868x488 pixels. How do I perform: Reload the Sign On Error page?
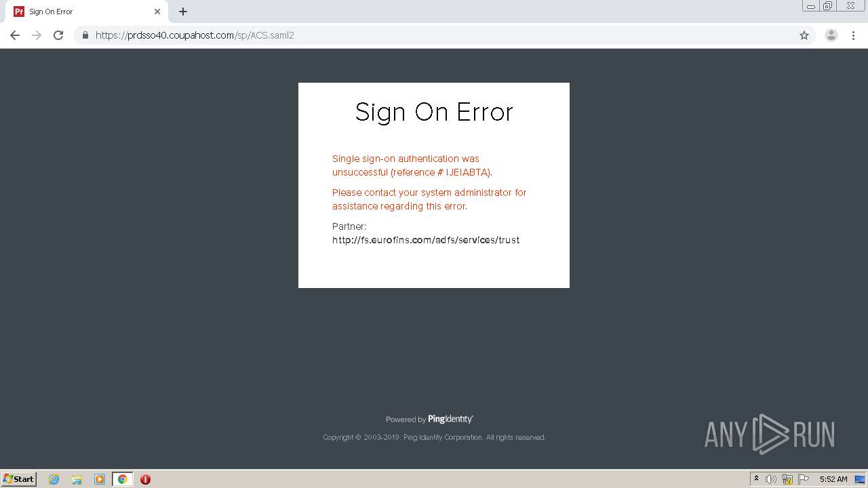point(58,35)
